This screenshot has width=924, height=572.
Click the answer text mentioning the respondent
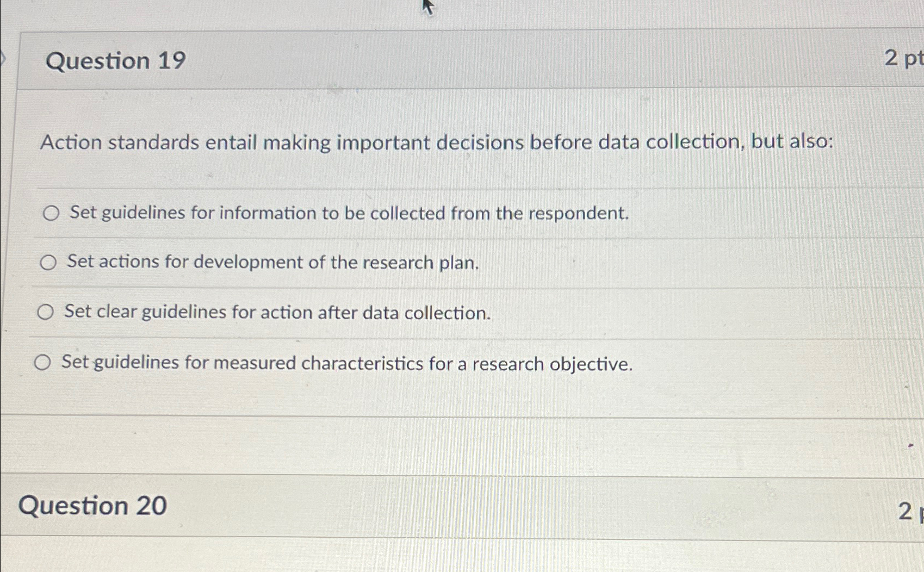(x=348, y=214)
